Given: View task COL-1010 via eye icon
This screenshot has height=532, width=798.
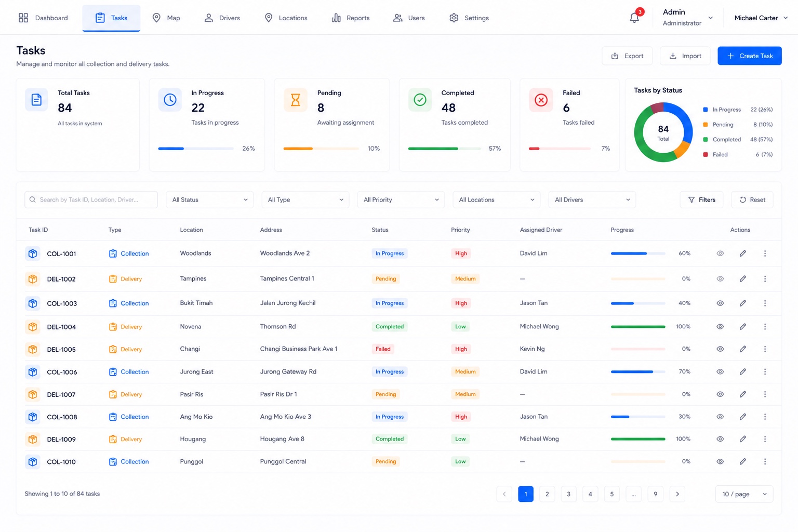Looking at the screenshot, I should 720,461.
